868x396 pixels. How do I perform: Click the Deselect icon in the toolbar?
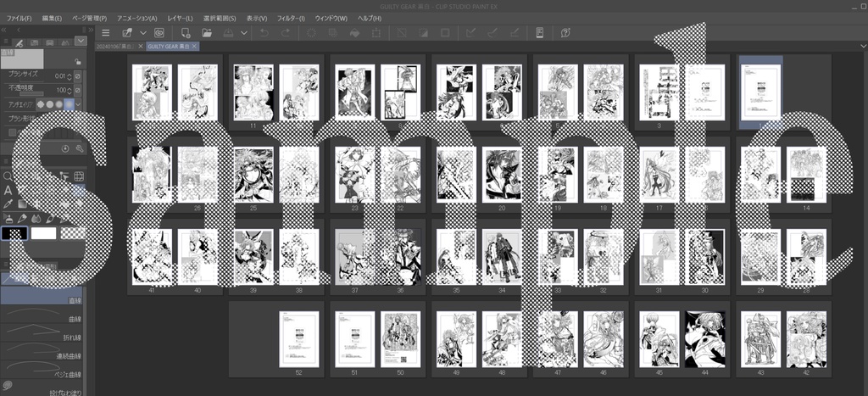click(x=403, y=33)
